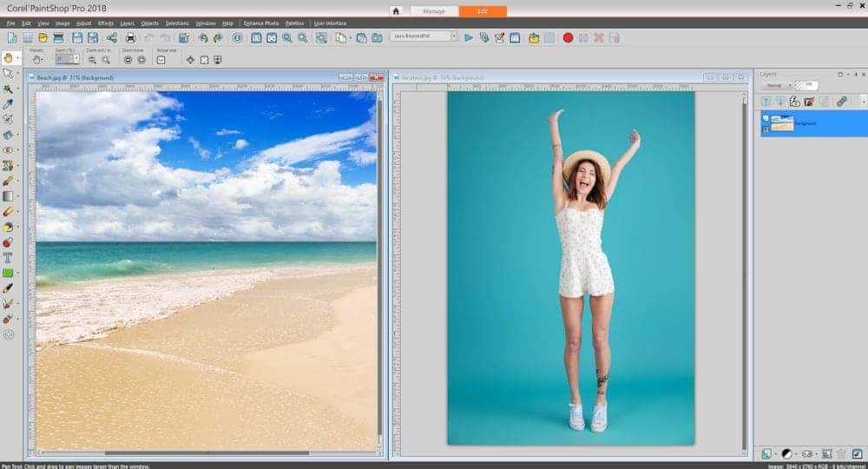This screenshot has width=868, height=469.
Task: Switch to the Manage tab
Action: pyautogui.click(x=433, y=11)
